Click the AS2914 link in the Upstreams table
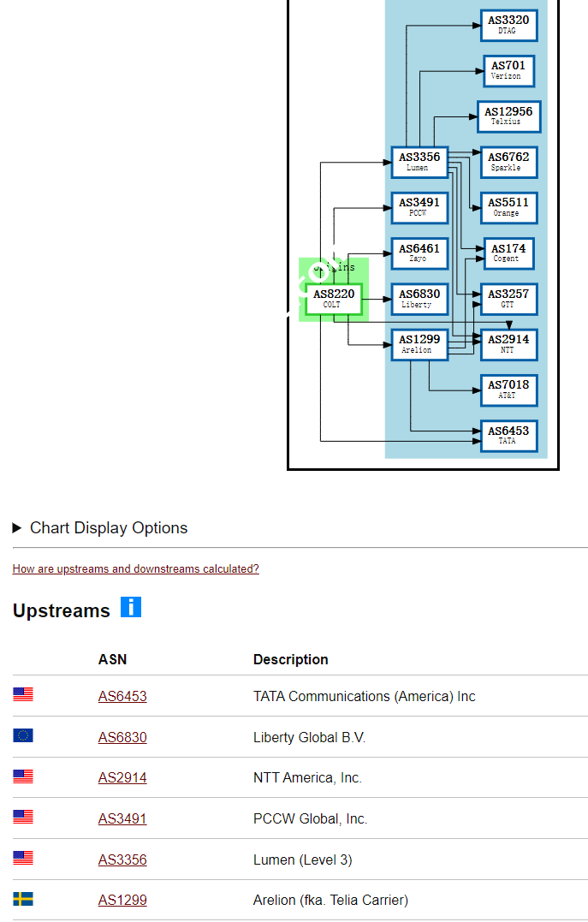Screen dimensions: 588x922 pyautogui.click(x=122, y=778)
